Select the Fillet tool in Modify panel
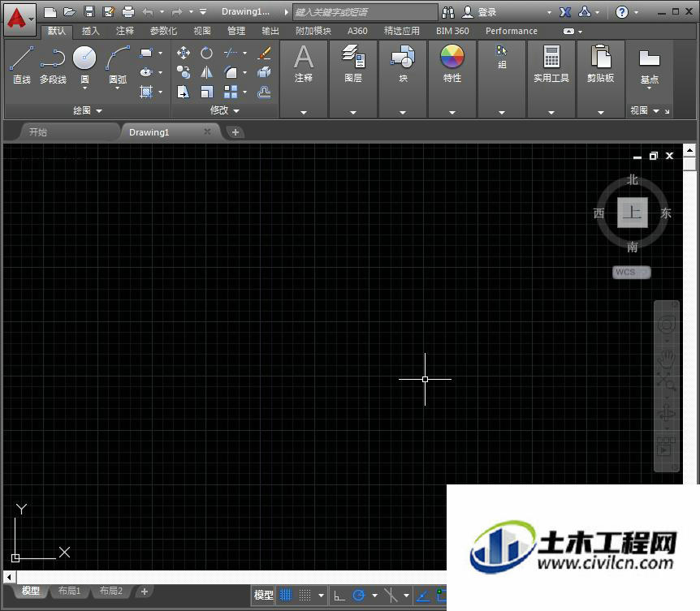The height and width of the screenshot is (611, 700). coord(231,72)
